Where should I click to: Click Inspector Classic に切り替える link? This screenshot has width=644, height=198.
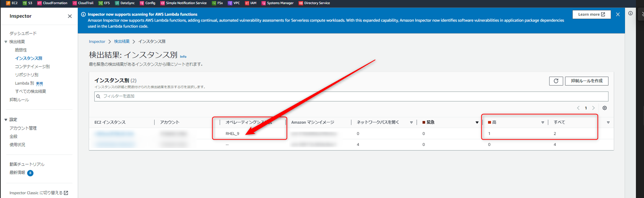39,193
